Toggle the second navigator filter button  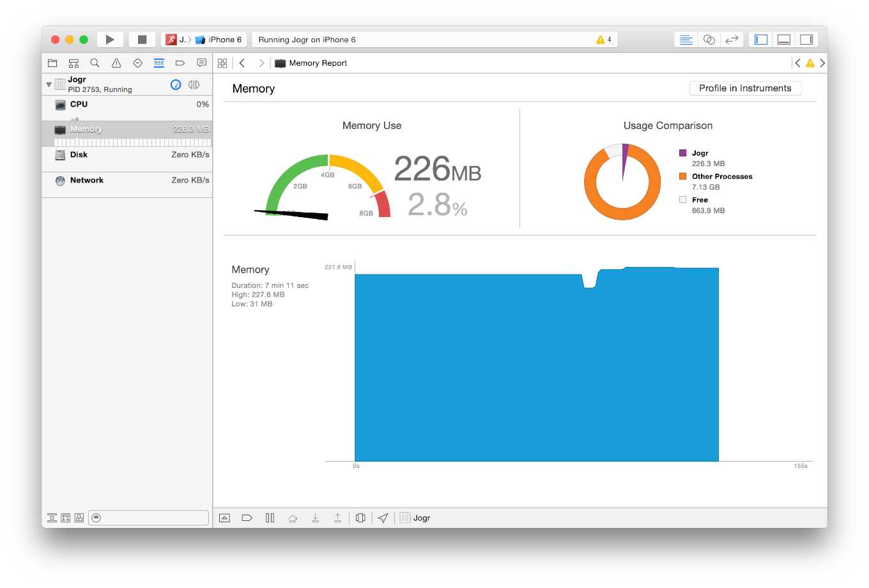point(66,518)
